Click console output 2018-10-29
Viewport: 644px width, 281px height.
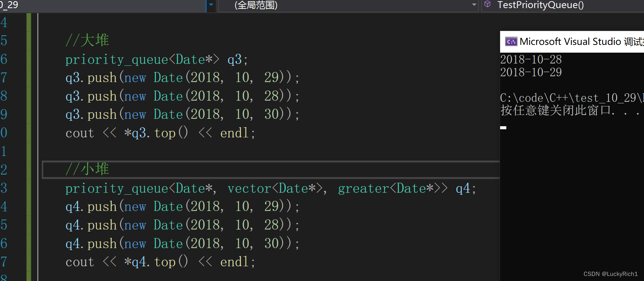[531, 72]
